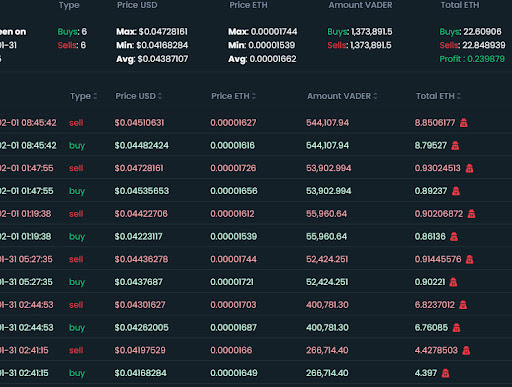Click the Profit : 0.239879 summary
Screen dimensions: 512x387
coord(472,59)
